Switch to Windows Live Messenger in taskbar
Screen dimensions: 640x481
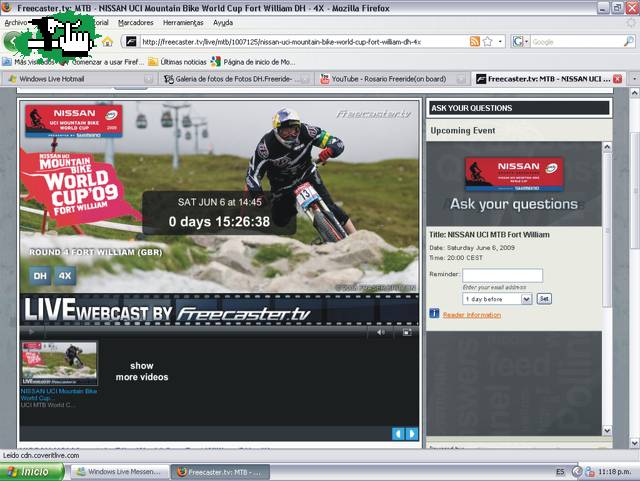point(121,472)
